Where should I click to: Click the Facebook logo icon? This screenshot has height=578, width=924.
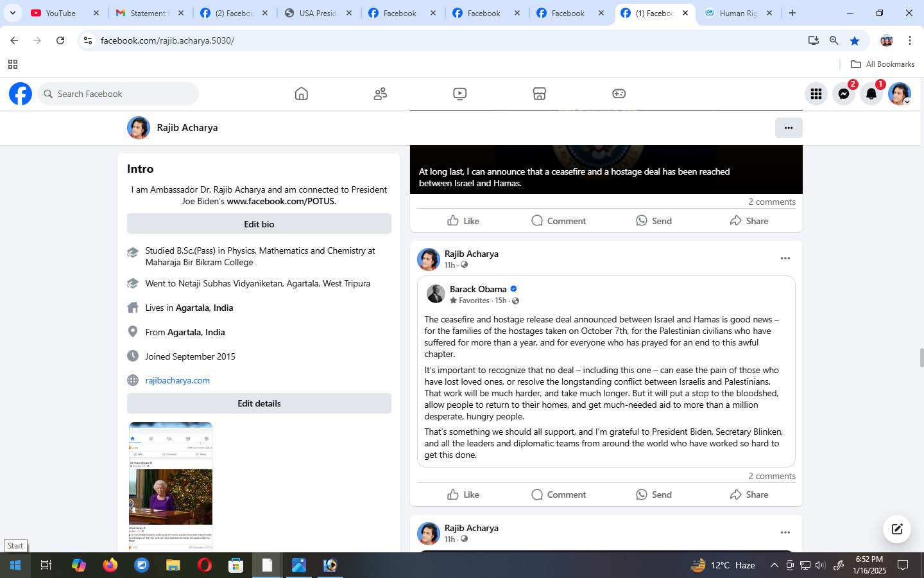pos(21,94)
